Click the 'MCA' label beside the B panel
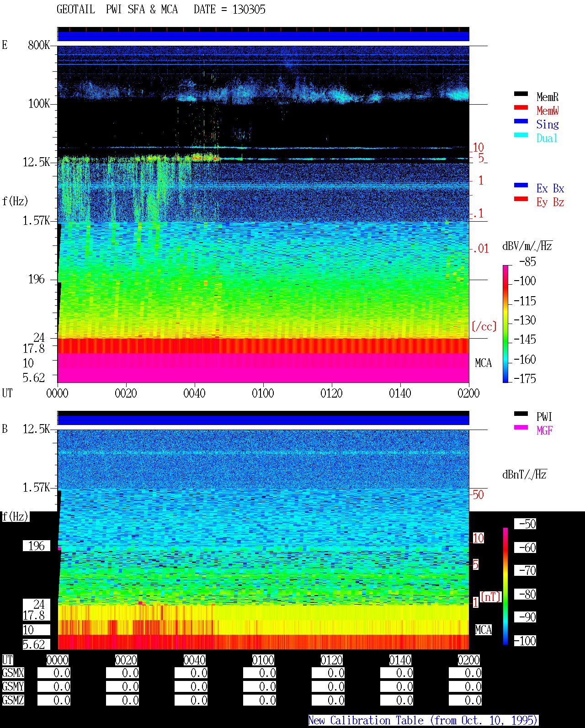 coord(483,630)
